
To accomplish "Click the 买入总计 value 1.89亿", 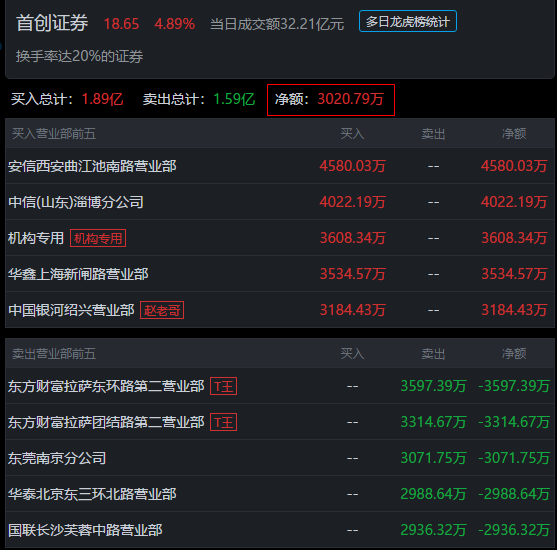I will (102, 99).
